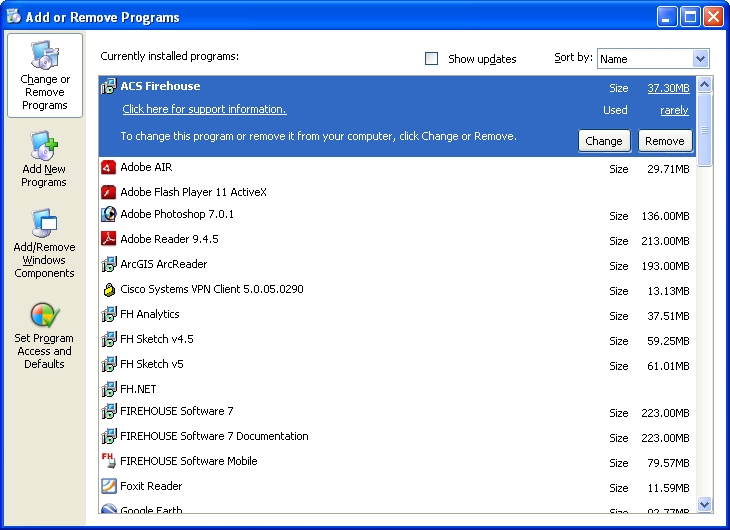Click the Foxit Reader icon
The image size is (730, 530).
click(108, 486)
